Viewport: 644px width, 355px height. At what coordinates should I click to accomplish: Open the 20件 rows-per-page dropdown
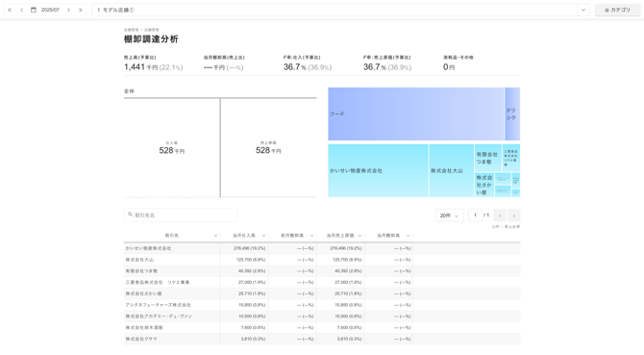[x=449, y=216]
